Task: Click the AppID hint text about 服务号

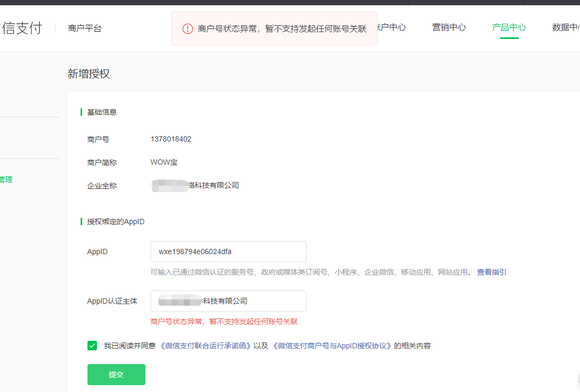Action: tap(311, 272)
